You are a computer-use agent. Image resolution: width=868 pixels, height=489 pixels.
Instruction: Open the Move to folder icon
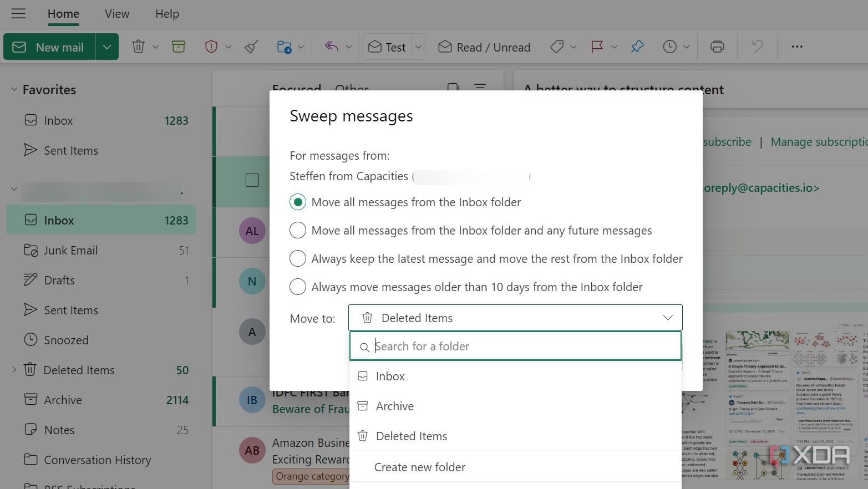pyautogui.click(x=285, y=47)
